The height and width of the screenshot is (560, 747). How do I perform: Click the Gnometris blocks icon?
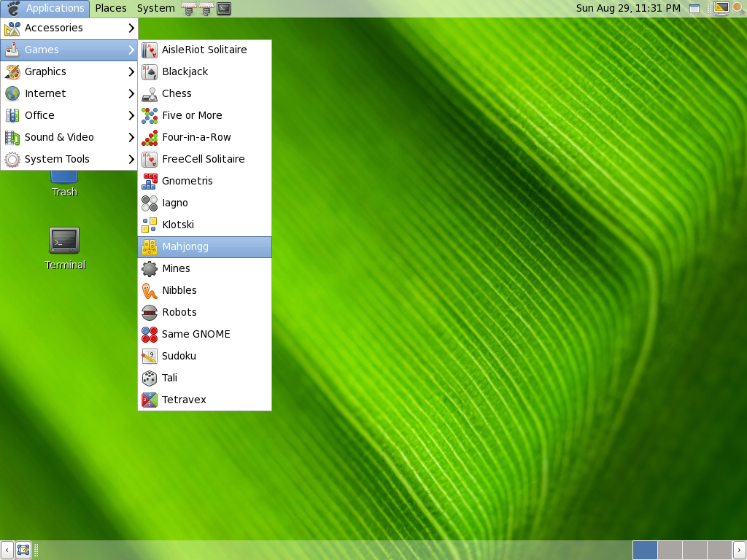coord(150,182)
